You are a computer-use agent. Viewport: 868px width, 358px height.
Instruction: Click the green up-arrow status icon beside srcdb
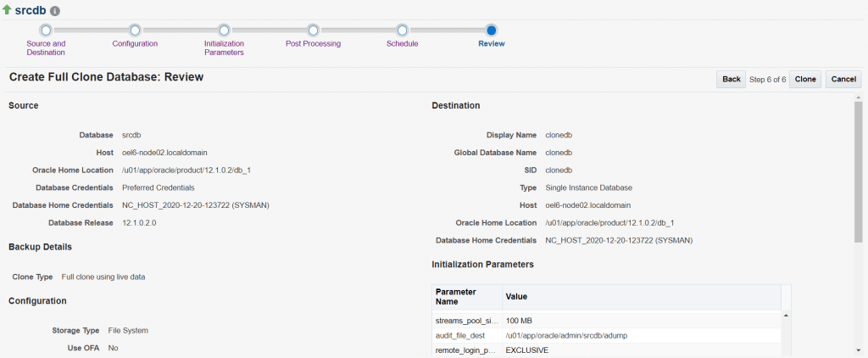8,10
